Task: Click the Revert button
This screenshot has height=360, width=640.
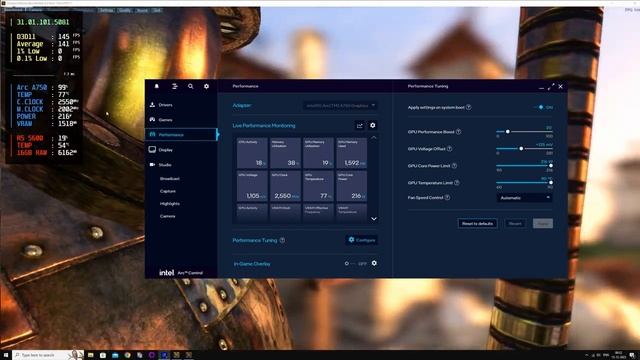Action: pos(515,224)
